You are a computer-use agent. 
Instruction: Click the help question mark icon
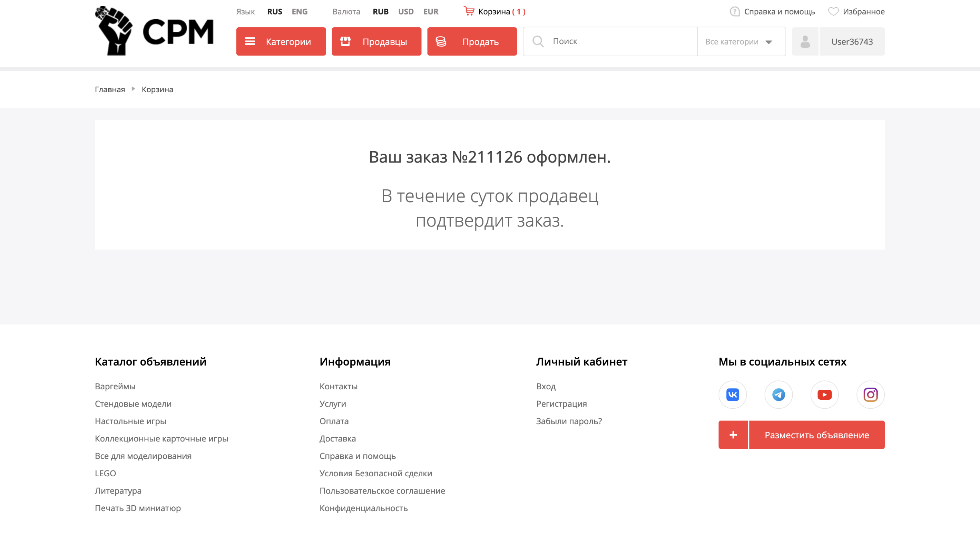734,11
